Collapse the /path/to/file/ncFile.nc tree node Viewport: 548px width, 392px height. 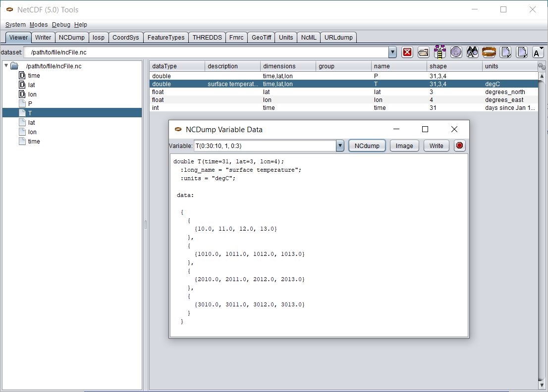click(x=6, y=66)
